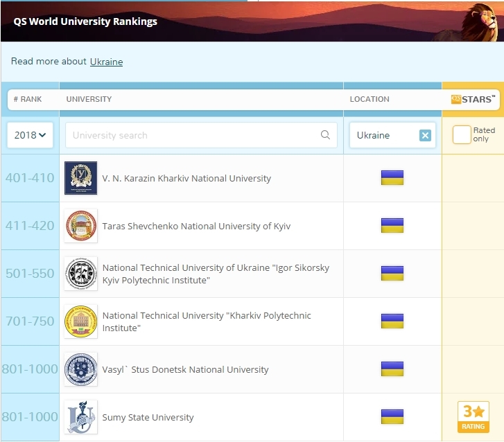Click the Ukraine flag in Taras Shevchenko row

coord(392,225)
